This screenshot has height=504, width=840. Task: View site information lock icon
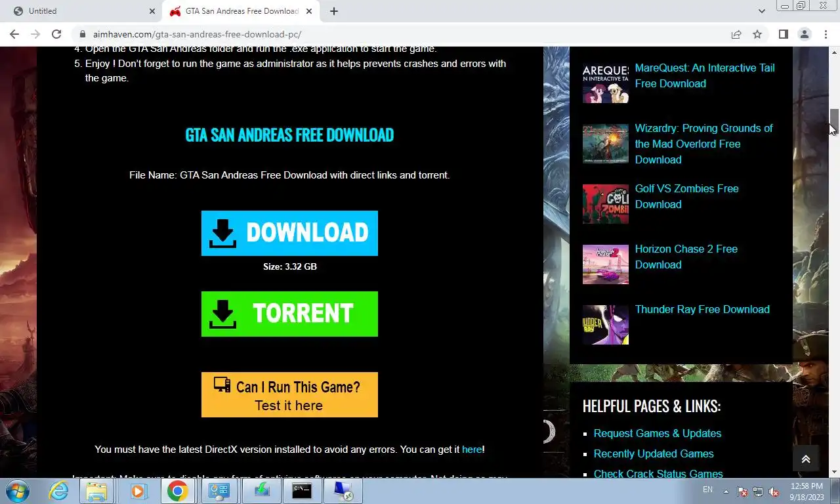click(x=82, y=34)
